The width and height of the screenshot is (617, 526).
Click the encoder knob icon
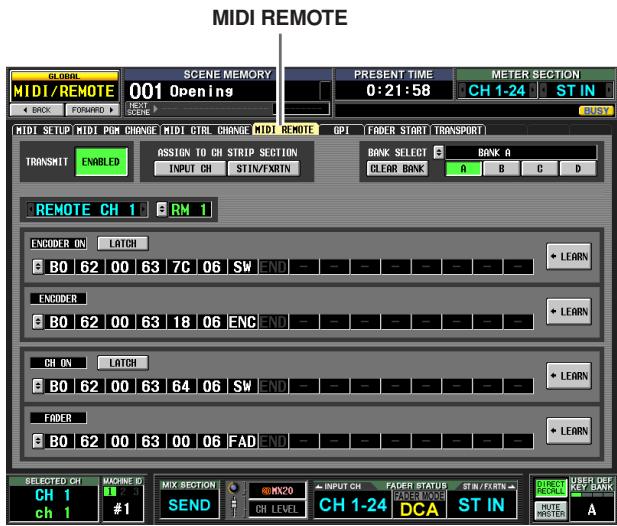click(x=234, y=488)
